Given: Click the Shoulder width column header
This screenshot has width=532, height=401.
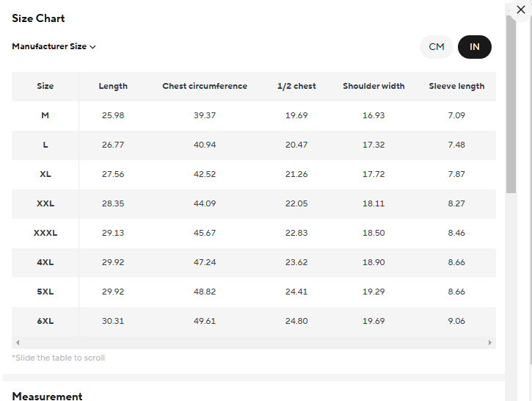Looking at the screenshot, I should click(374, 87).
